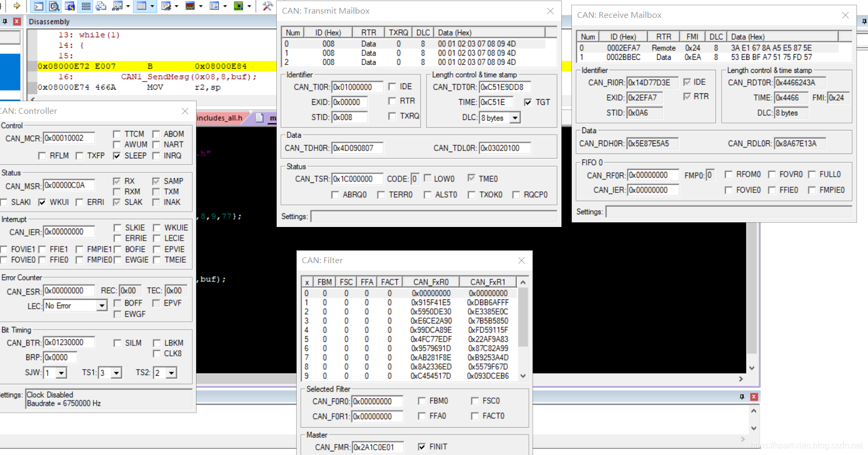
Task: Click the STID field in Receive Mailbox
Action: click(645, 113)
